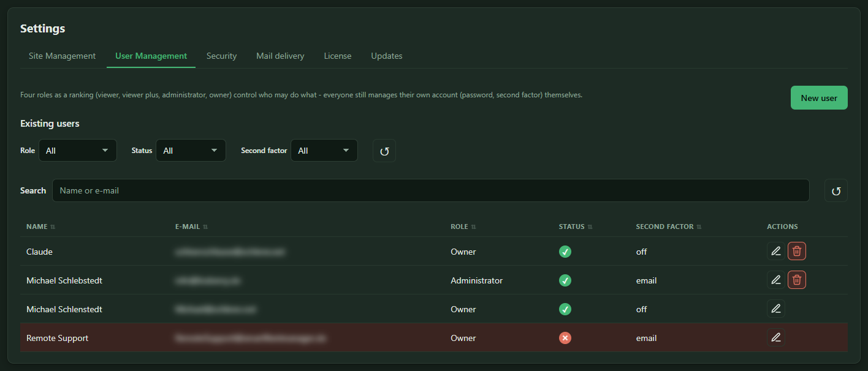
Task: Click the Settings heading
Action: [43, 28]
